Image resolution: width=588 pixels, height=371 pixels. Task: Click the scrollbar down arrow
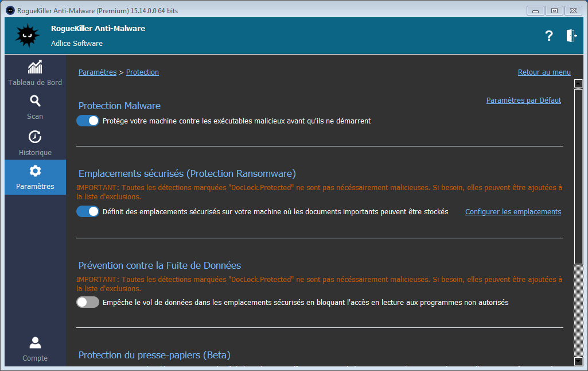tap(578, 361)
